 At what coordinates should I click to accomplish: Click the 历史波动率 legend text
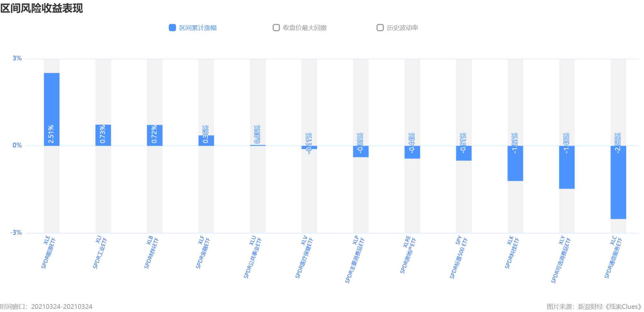pyautogui.click(x=402, y=28)
